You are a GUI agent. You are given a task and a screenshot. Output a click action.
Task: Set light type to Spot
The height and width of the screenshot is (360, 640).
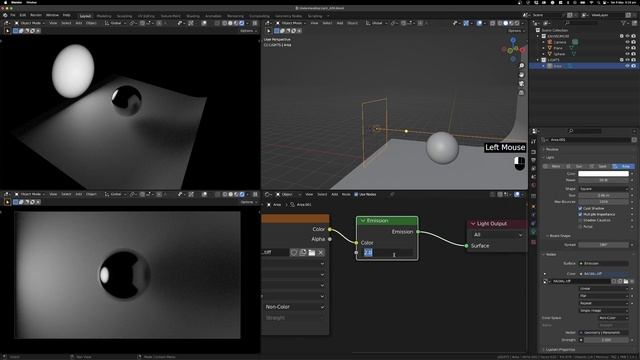600,167
